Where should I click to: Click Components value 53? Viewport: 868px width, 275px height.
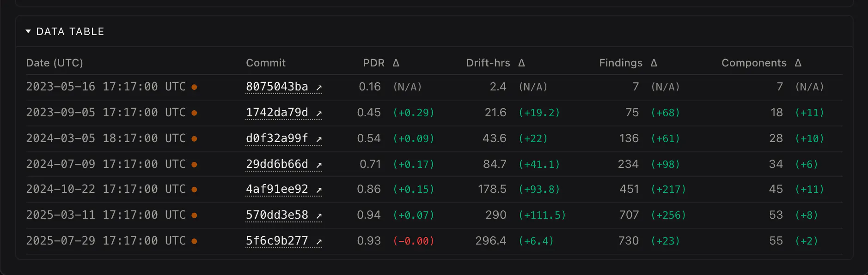(x=776, y=215)
